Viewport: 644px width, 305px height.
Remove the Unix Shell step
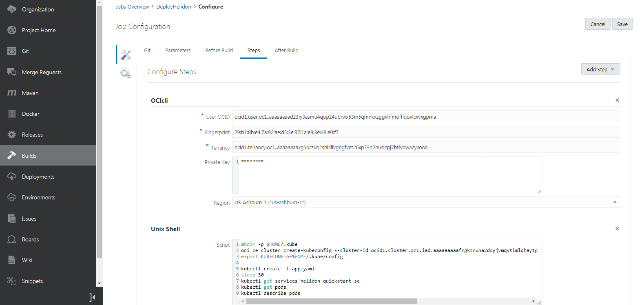pos(617,229)
